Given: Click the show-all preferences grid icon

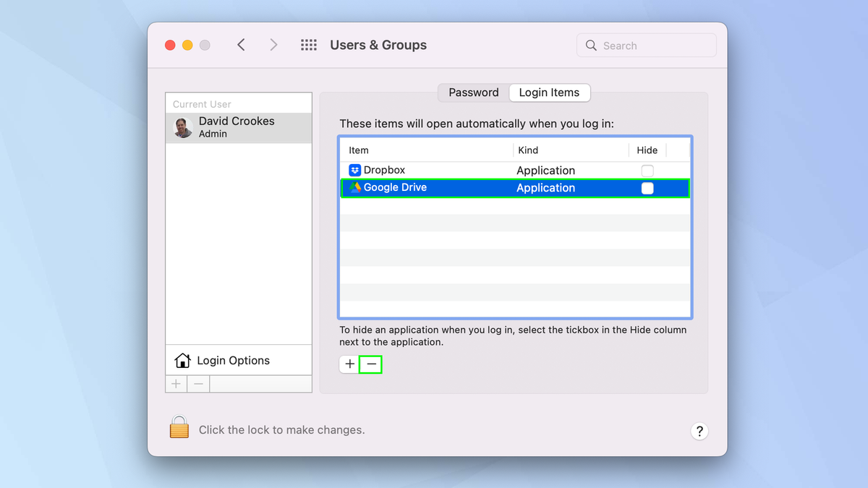Looking at the screenshot, I should (x=309, y=45).
